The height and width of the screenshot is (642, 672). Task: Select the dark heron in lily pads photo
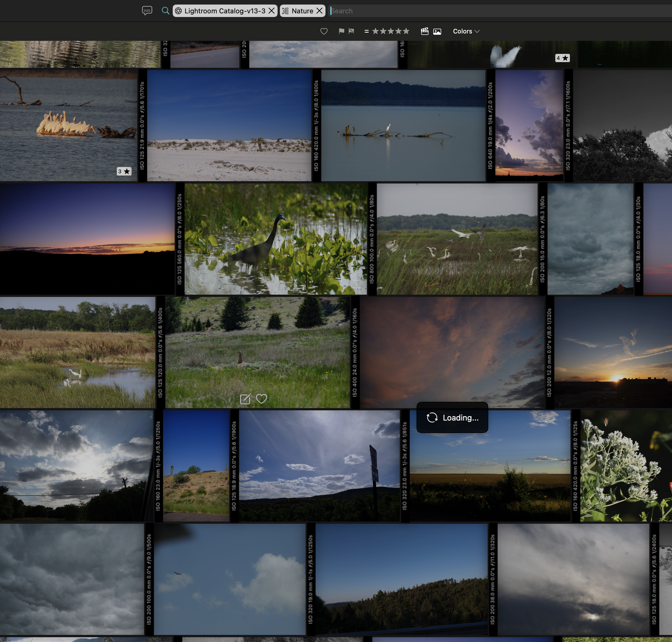pos(276,239)
